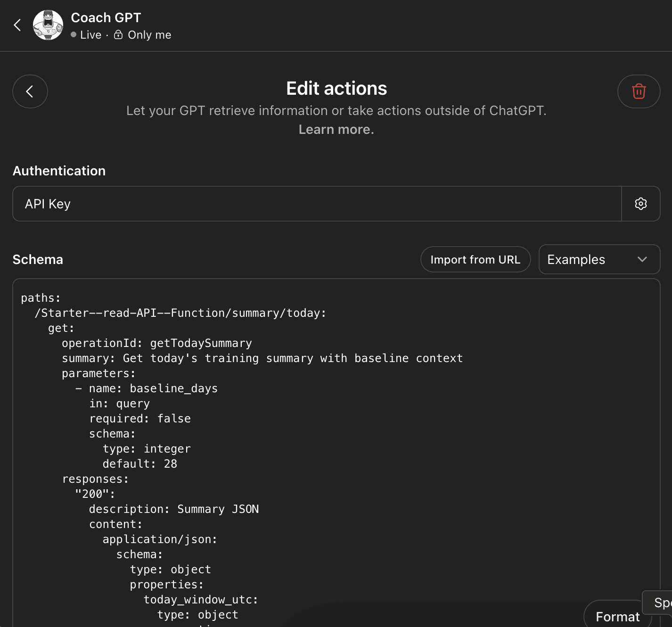
Task: Click Import from URL button
Action: pyautogui.click(x=475, y=259)
